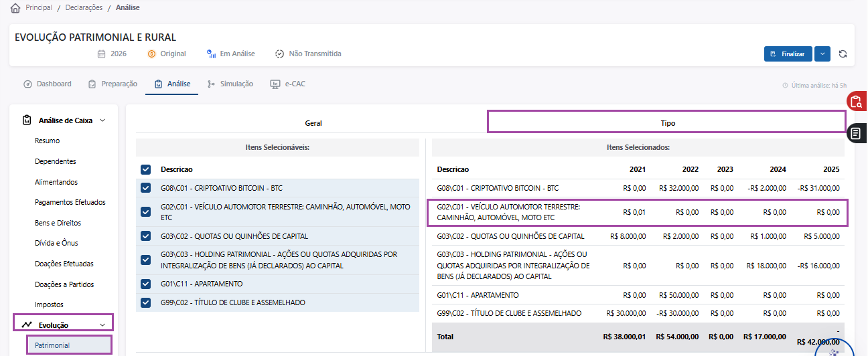The width and height of the screenshot is (868, 356).
Task: Uncheck CRIPTOATIVO BITCOIN - BTC checkbox
Action: tap(146, 188)
